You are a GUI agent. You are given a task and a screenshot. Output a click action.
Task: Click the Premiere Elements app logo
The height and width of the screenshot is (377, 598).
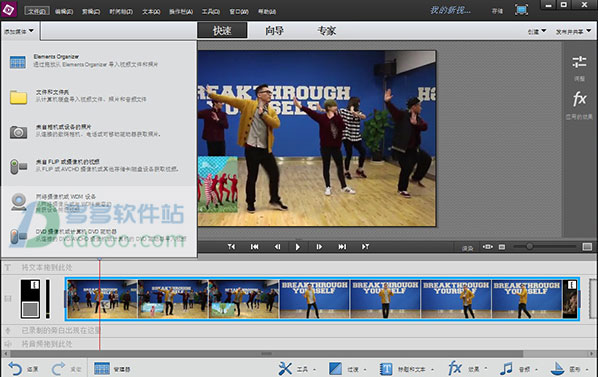pyautogui.click(x=8, y=9)
